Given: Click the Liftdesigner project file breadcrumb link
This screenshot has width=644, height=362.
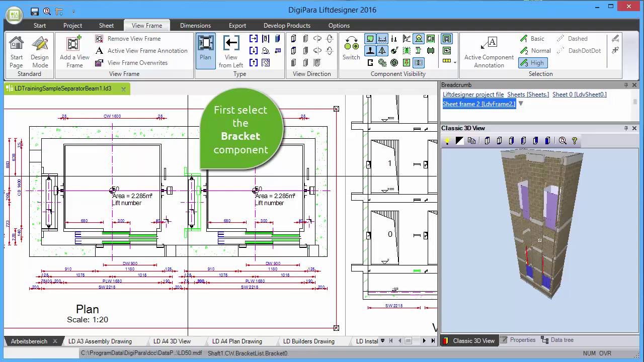Looking at the screenshot, I should [473, 95].
